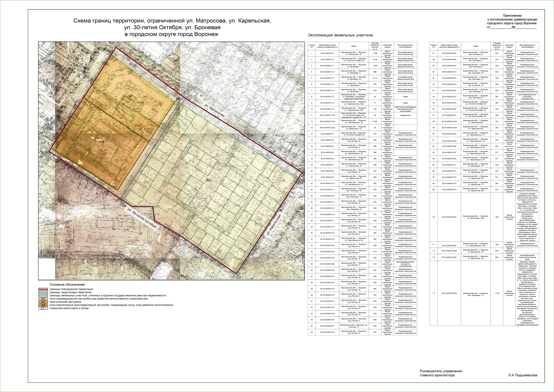Click the ул. Матросова street label
Viewport: 554px width, 392px height.
tap(214, 111)
